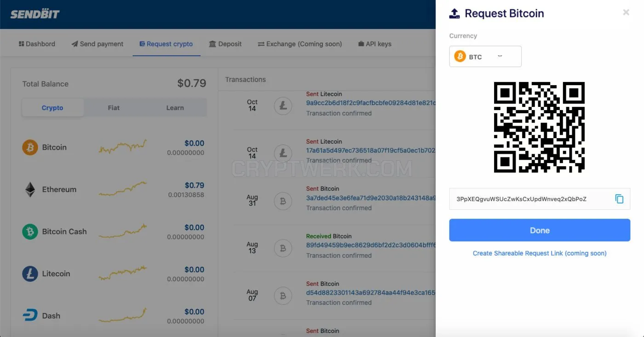Image resolution: width=644 pixels, height=337 pixels.
Task: Click the Litecoin icon of transaction 17a61a5d
Action: pyautogui.click(x=283, y=153)
